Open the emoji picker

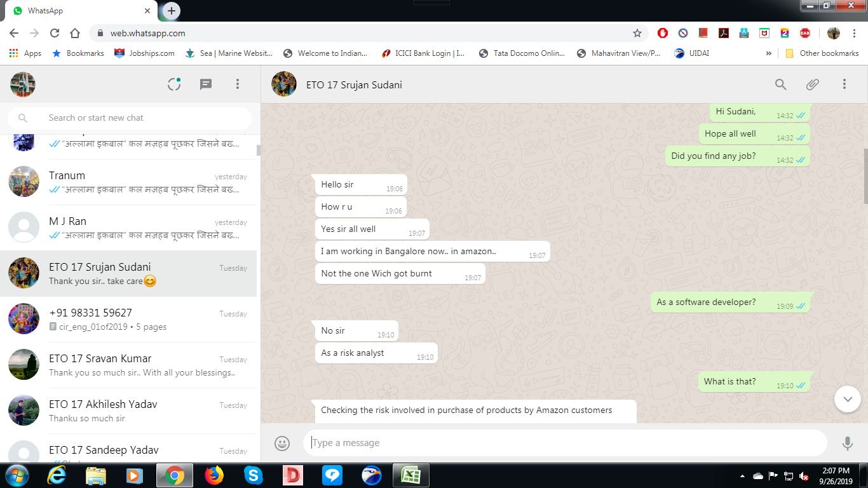282,443
